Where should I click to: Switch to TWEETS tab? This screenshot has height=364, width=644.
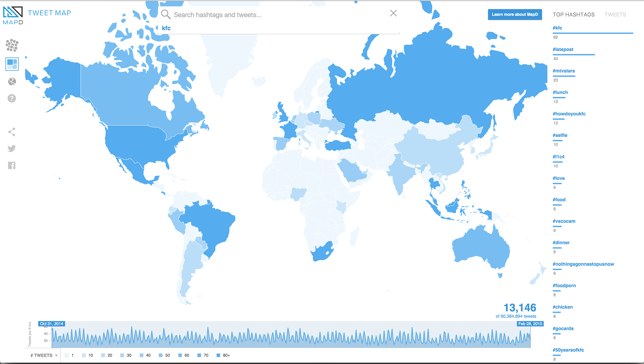[615, 15]
